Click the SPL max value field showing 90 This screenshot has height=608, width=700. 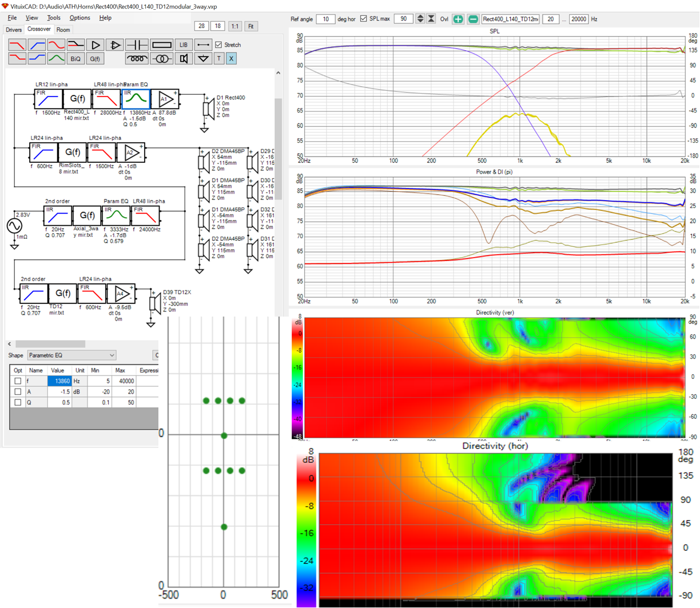click(403, 19)
